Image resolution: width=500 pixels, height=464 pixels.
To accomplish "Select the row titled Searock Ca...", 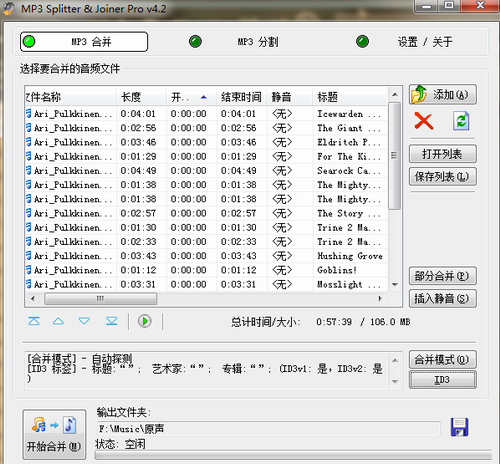I will (x=206, y=171).
